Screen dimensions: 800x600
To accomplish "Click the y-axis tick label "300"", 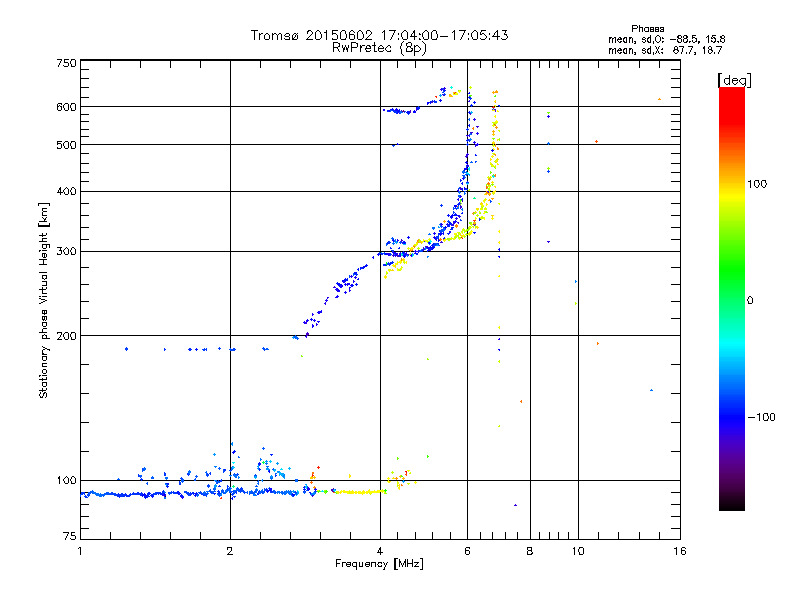I will click(x=66, y=251).
